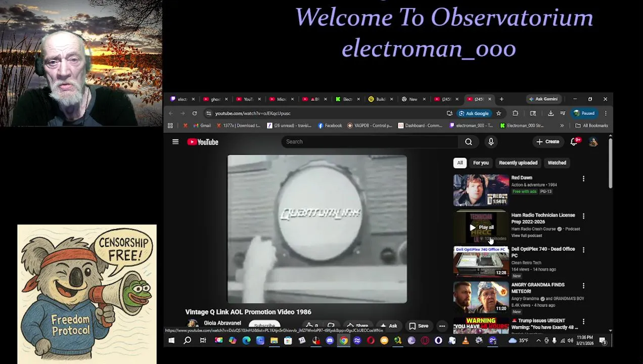Open Dell OptiPlex 740 video thumbnail

coord(481,261)
